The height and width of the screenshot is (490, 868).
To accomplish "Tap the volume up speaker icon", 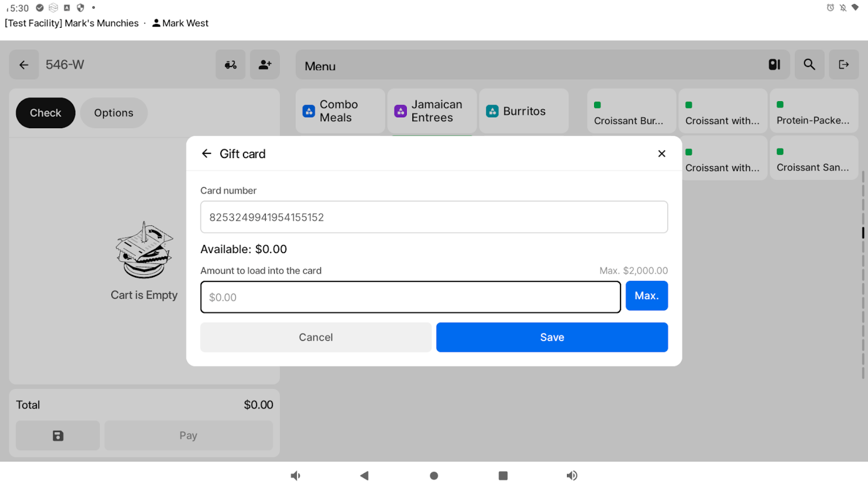I will click(572, 475).
